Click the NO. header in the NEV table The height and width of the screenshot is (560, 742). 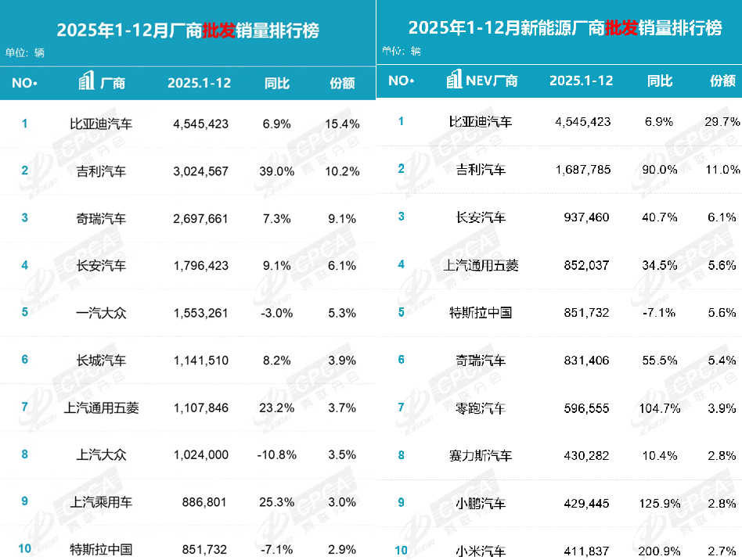400,81
